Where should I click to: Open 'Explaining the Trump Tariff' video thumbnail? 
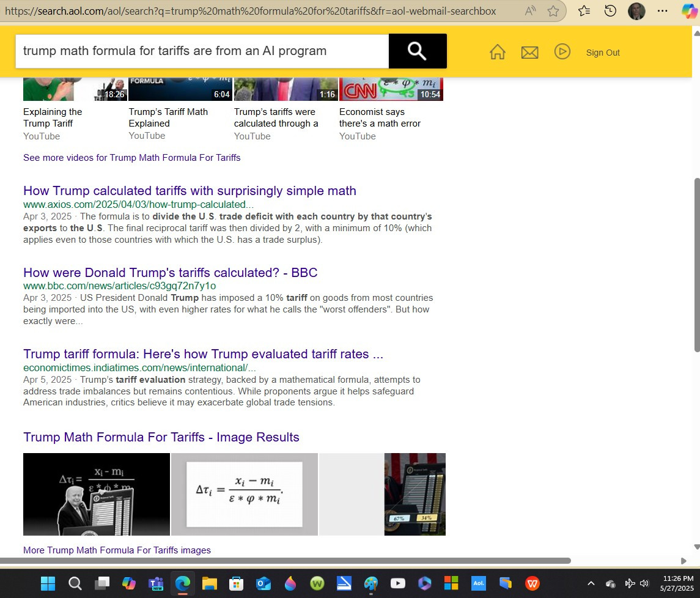coord(75,89)
